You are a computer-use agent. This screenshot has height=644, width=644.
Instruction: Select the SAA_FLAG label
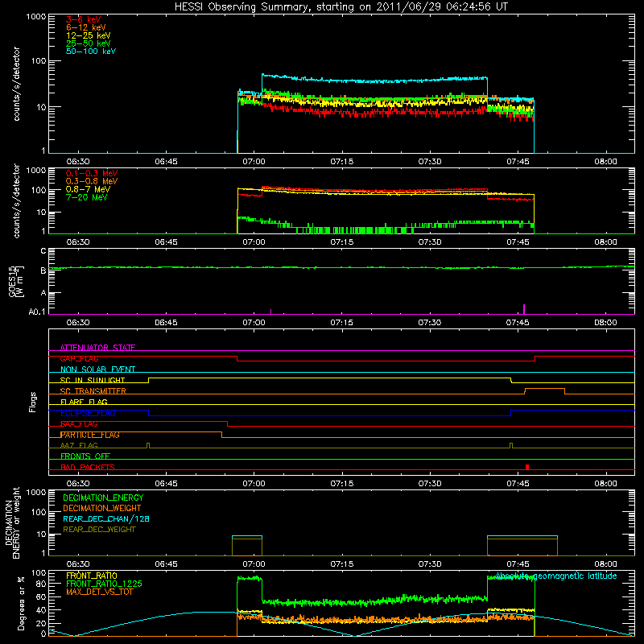tap(79, 424)
